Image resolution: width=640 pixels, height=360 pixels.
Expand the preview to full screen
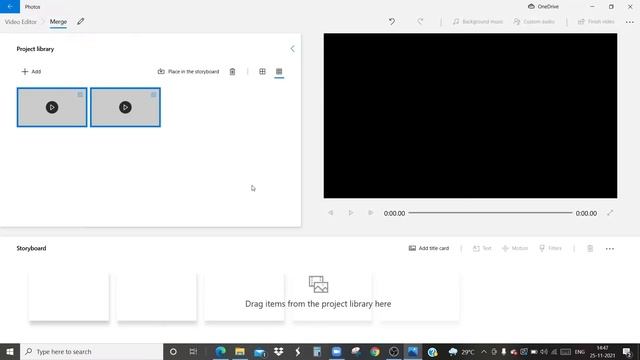point(610,213)
